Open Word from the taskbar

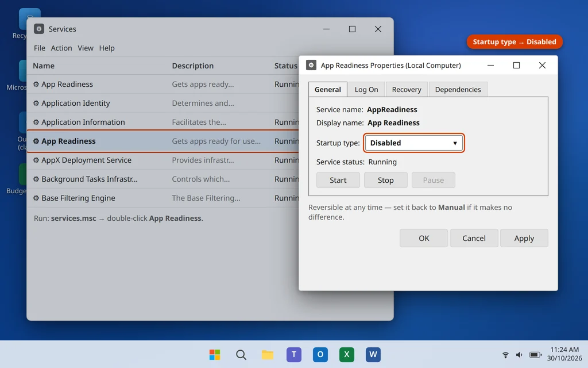(373, 354)
